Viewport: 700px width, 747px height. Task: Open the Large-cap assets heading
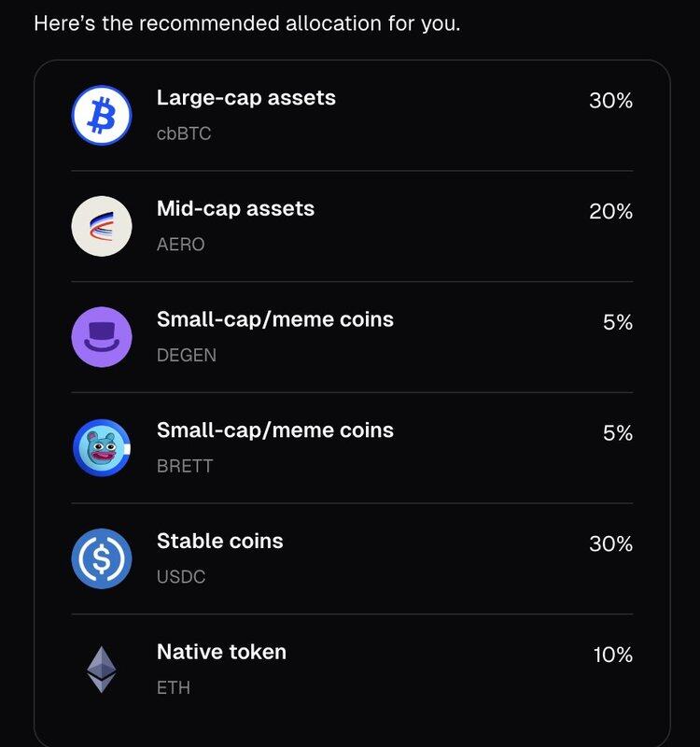246,98
